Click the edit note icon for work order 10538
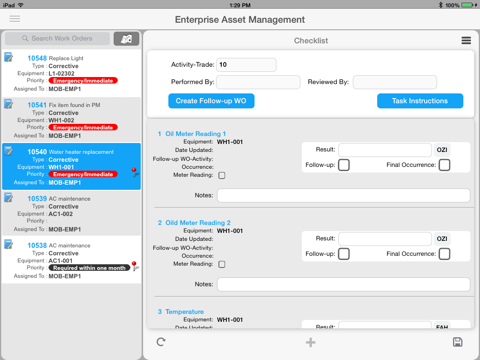The width and height of the screenshot is (480, 360). click(x=9, y=244)
